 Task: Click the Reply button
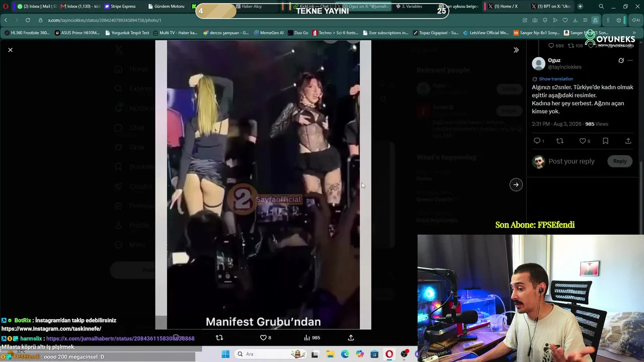click(620, 161)
